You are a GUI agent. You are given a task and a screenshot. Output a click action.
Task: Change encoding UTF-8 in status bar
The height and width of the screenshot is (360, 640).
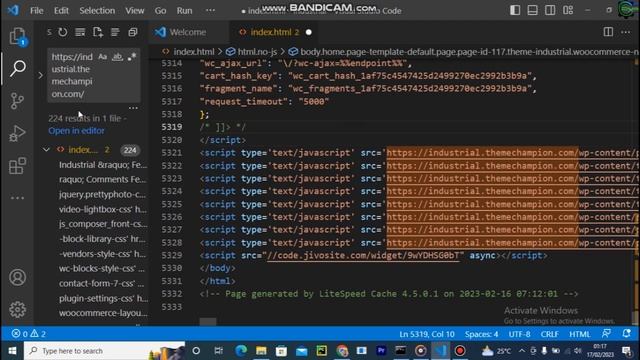(x=519, y=334)
